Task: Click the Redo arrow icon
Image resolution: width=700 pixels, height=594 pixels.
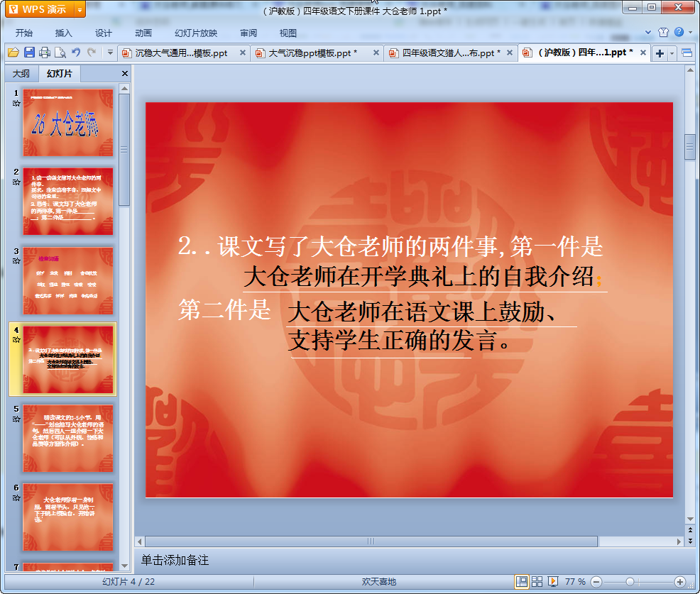Action: tap(92, 53)
